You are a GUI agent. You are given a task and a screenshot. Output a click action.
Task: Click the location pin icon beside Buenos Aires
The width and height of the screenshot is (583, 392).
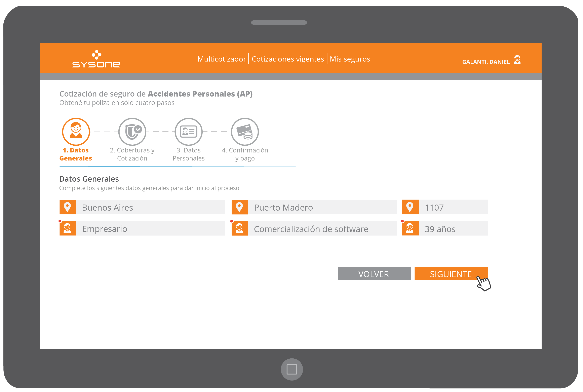[x=68, y=207]
